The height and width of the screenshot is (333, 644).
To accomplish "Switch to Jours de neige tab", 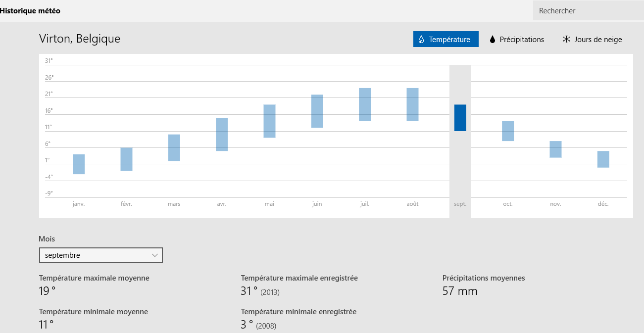I will 592,40.
